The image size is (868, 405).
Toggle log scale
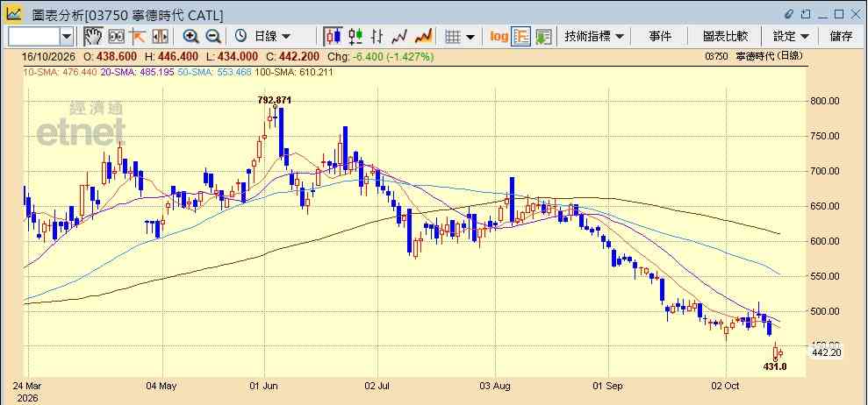[x=499, y=37]
